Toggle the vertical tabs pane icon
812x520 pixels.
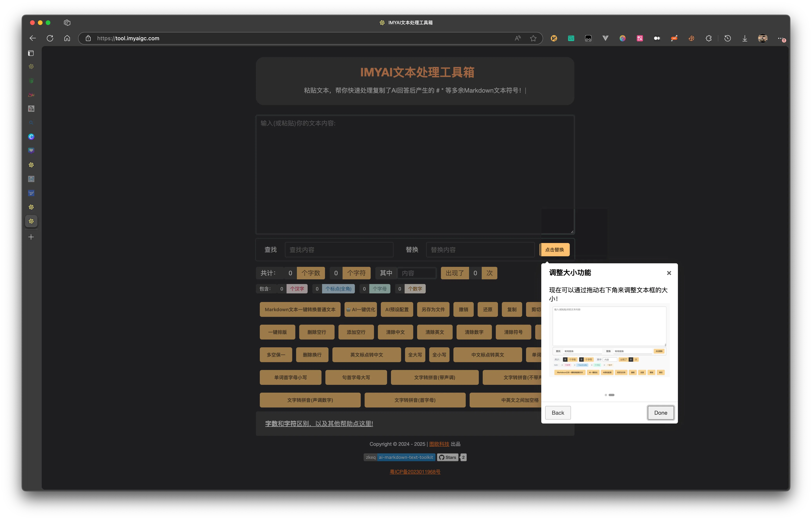[31, 53]
